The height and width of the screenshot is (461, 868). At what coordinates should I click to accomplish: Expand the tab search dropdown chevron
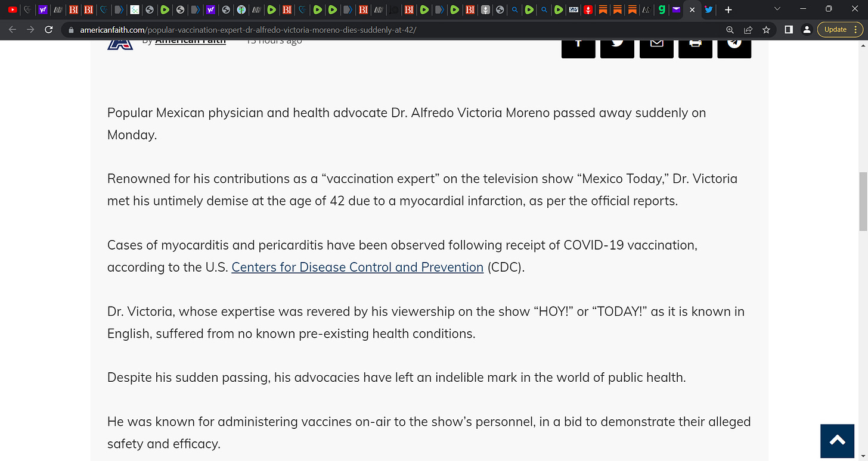click(x=777, y=9)
